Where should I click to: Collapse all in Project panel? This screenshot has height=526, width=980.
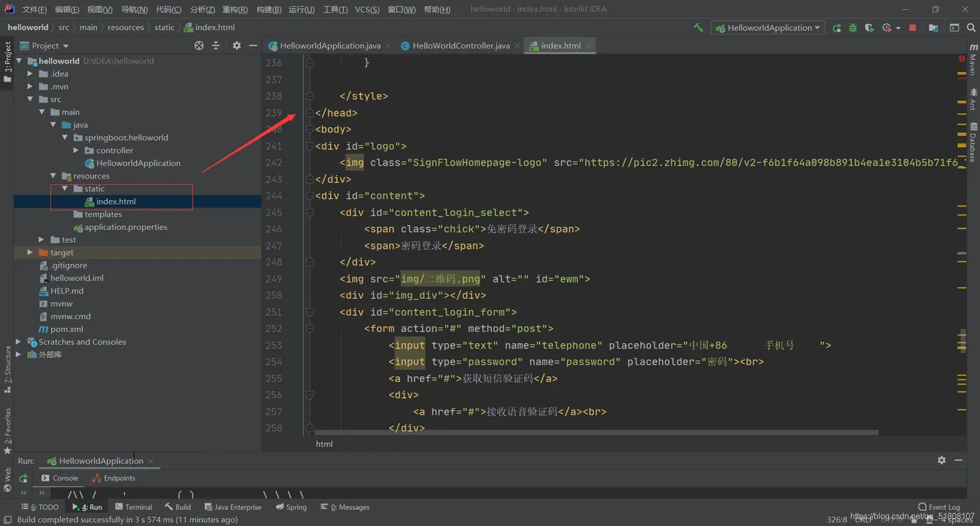click(x=216, y=46)
